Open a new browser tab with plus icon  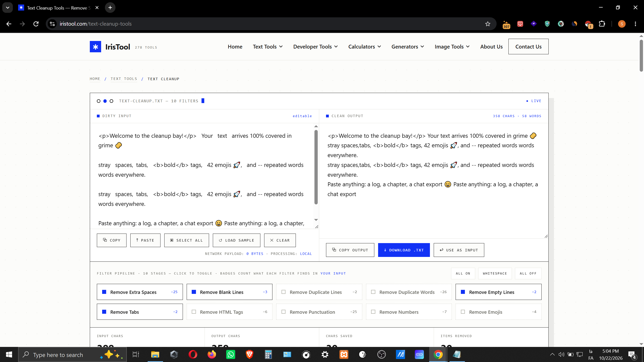tap(110, 8)
